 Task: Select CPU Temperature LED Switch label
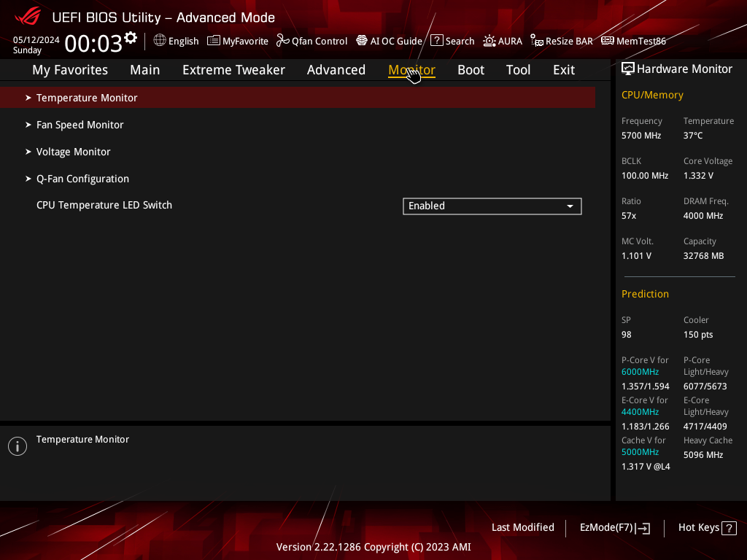point(104,205)
